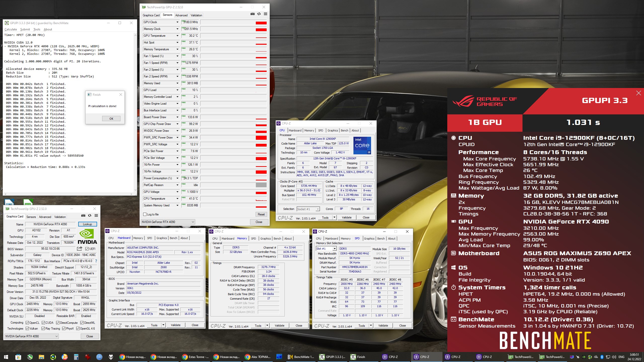
Task: Click the refresh icon in GPU-Z Sensors window
Action: click(x=259, y=14)
